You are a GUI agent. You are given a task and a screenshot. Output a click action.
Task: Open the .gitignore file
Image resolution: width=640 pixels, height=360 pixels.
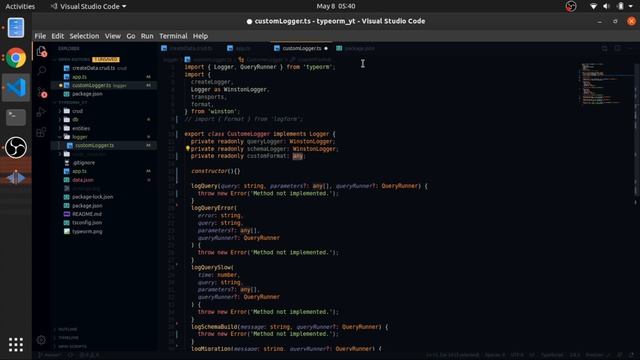[x=83, y=162]
